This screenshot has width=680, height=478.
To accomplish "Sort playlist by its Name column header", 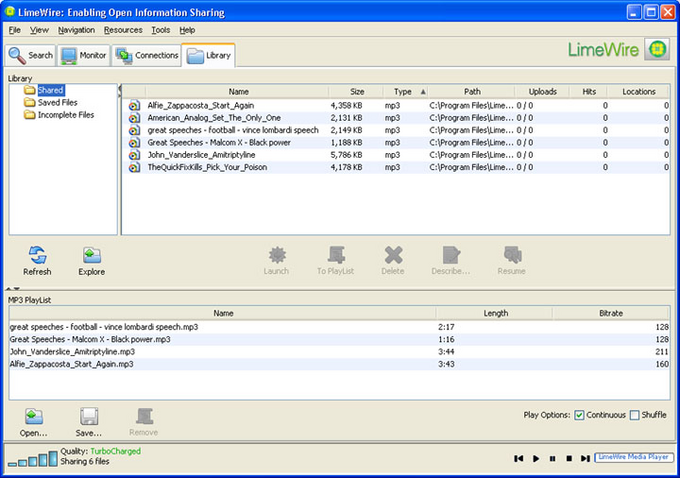I will 223,313.
